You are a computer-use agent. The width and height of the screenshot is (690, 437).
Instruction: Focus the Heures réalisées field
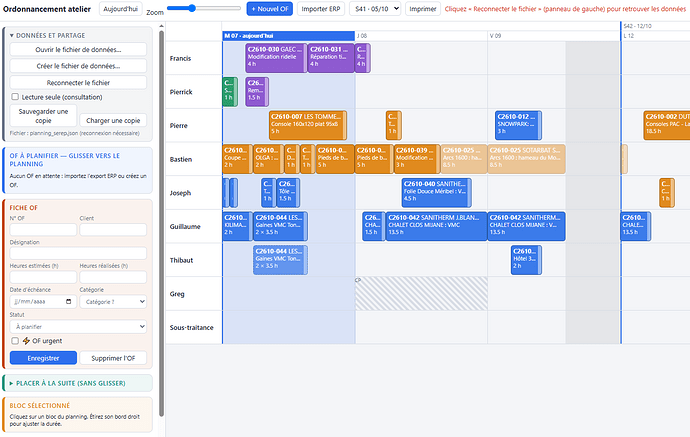pos(113,277)
